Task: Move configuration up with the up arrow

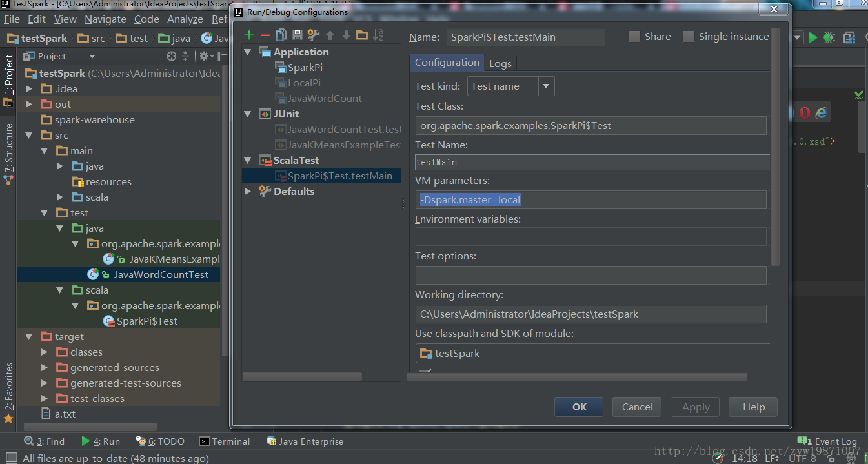Action: pos(330,35)
